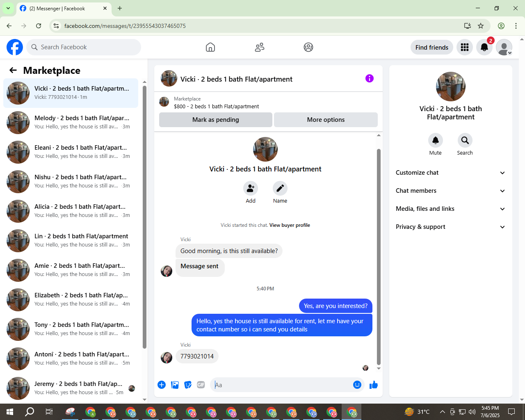The image size is (525, 420).
Task: Open the emoji picker in message box
Action: pos(357,385)
